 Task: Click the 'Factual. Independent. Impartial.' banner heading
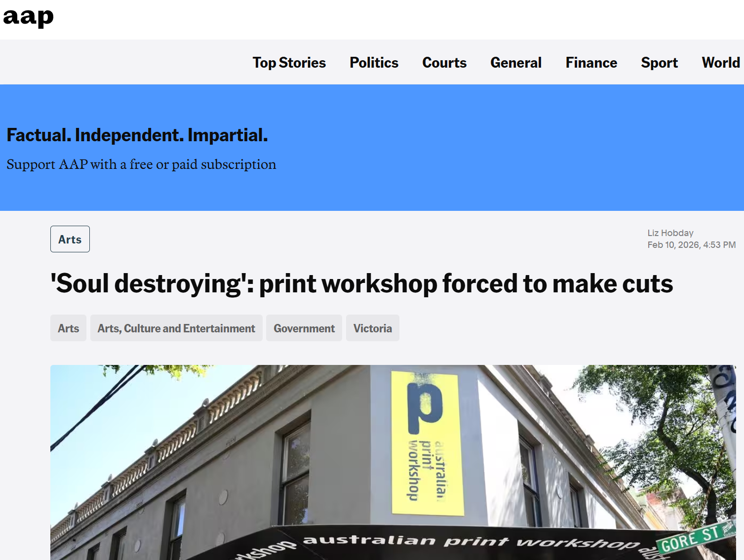point(137,135)
